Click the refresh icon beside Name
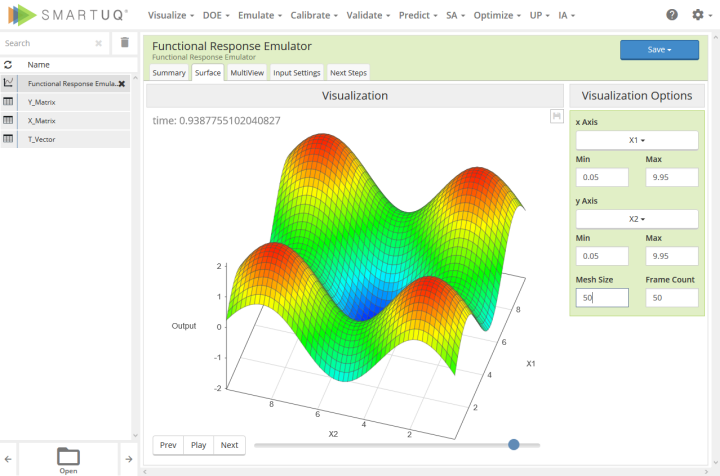Viewport: 720px width, 476px height. click(x=9, y=64)
